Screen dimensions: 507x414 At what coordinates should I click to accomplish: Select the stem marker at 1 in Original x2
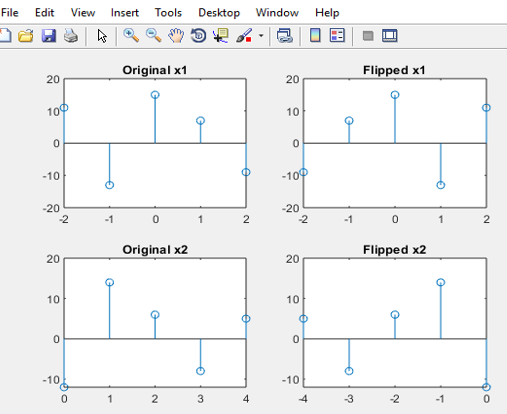[109, 283]
